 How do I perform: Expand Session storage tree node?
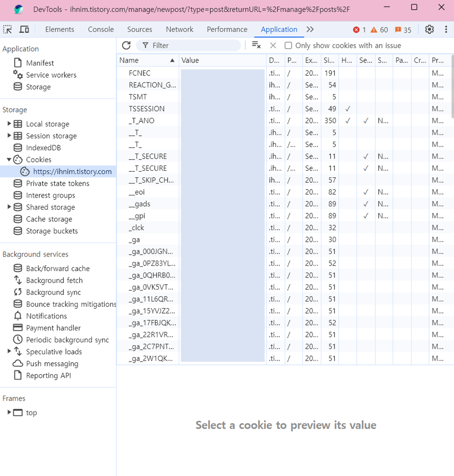[x=9, y=135]
